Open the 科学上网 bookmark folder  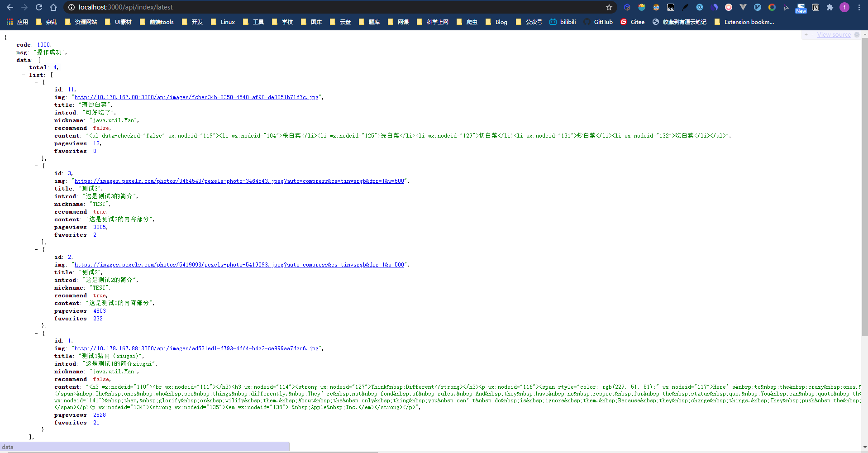(x=432, y=22)
